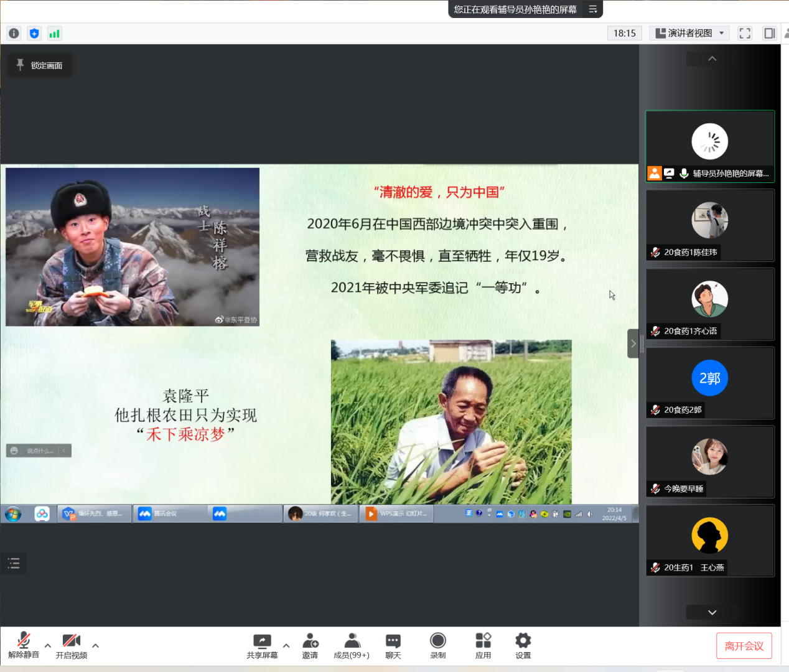The height and width of the screenshot is (672, 789).
Task: Click 共享屏幕 to share screen
Action: tap(262, 645)
